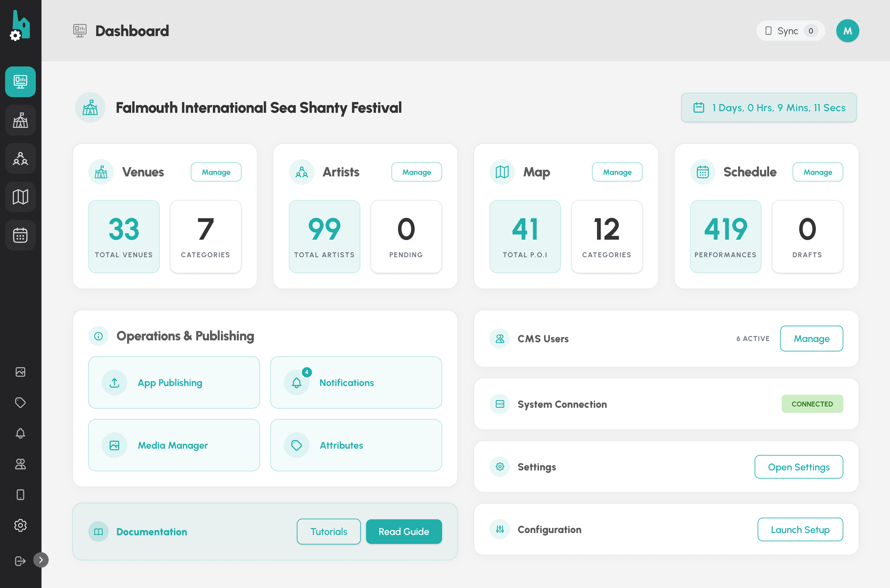Click the festival tent icon beside the title
Image resolution: width=890 pixels, height=588 pixels.
coord(90,108)
